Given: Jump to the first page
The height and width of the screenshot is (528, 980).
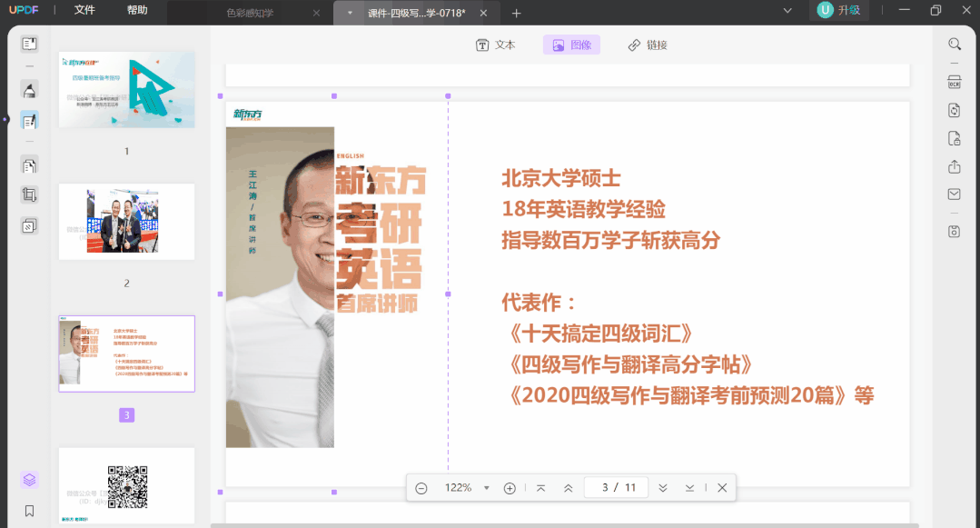Looking at the screenshot, I should pyautogui.click(x=541, y=488).
